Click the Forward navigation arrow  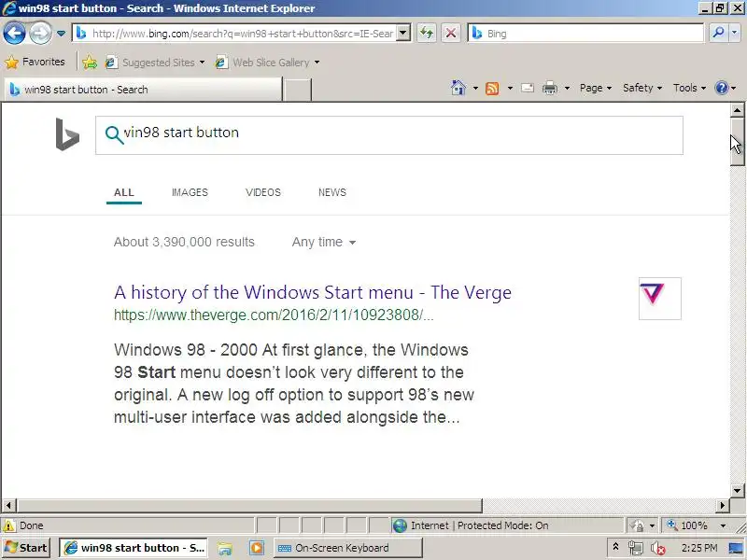point(40,34)
